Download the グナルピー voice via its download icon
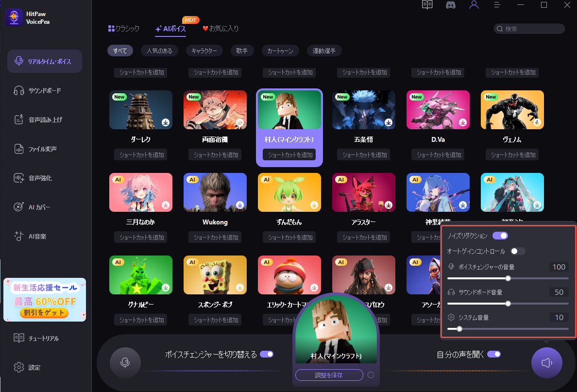The width and height of the screenshot is (577, 392). (166, 288)
